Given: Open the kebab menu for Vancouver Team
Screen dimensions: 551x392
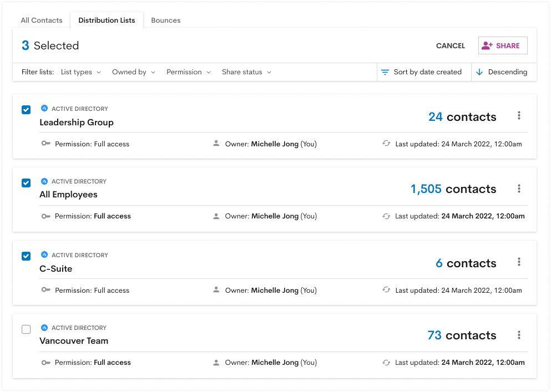Looking at the screenshot, I should [519, 335].
